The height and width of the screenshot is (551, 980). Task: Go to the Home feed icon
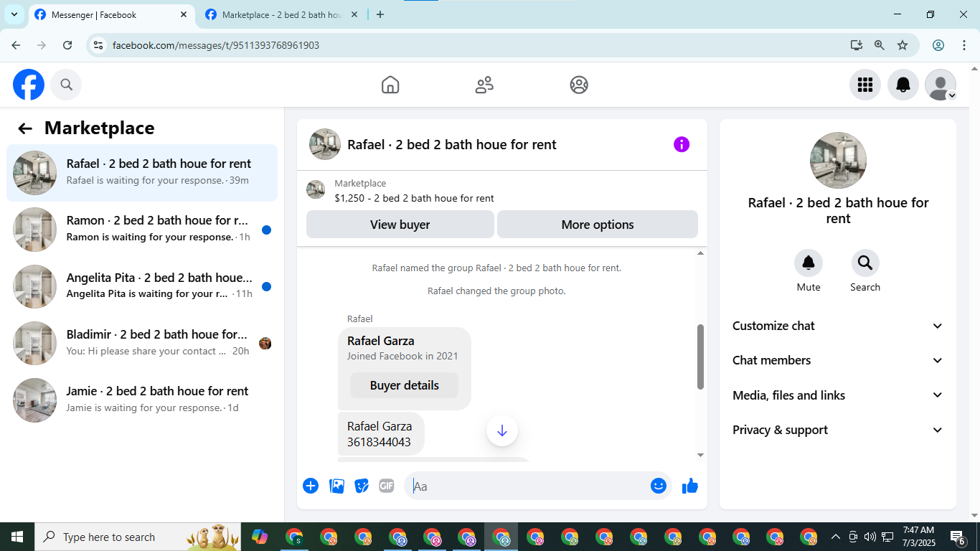click(390, 85)
